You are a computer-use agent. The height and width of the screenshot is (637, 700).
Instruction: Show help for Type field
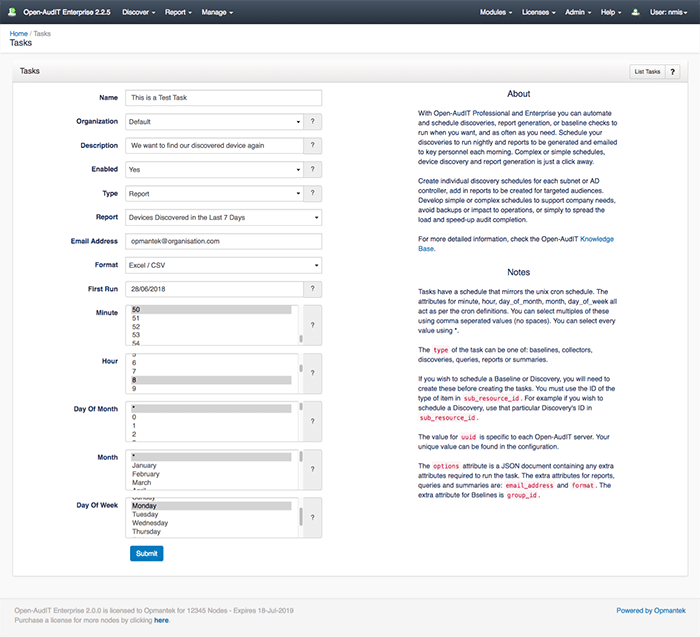[x=312, y=193]
